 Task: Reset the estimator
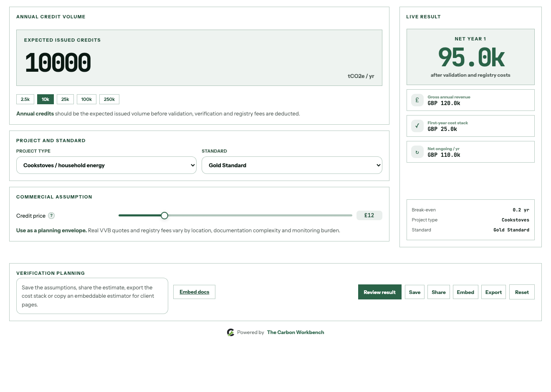[522, 292]
